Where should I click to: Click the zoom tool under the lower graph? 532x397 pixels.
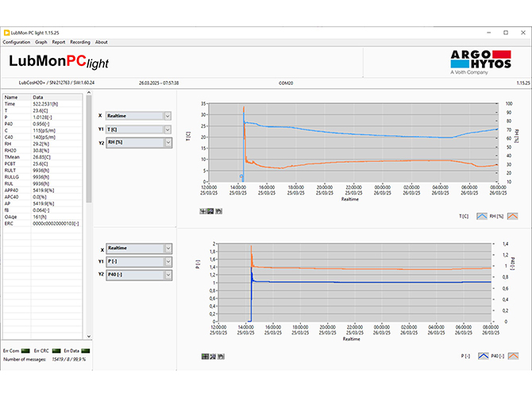211,356
